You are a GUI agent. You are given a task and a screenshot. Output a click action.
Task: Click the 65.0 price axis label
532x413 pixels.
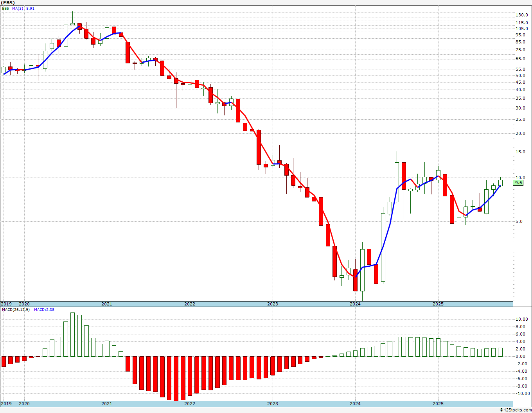pyautogui.click(x=521, y=59)
